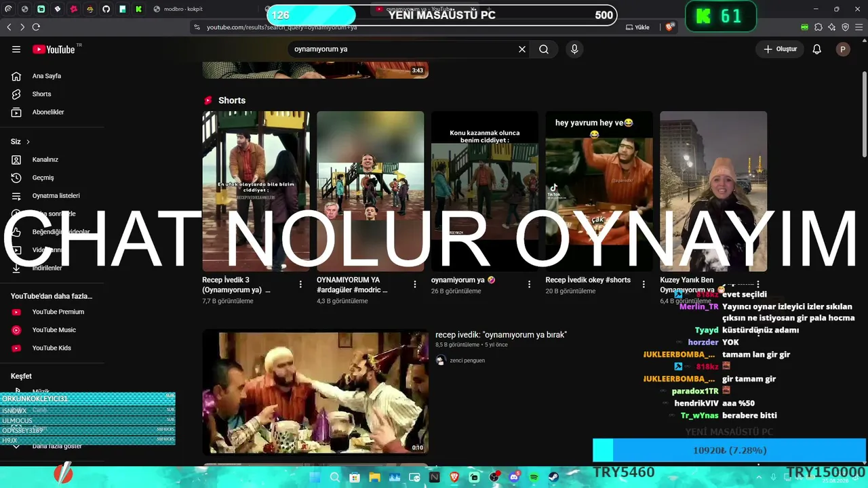
Task: Open Windows taskbar search
Action: pos(335,477)
